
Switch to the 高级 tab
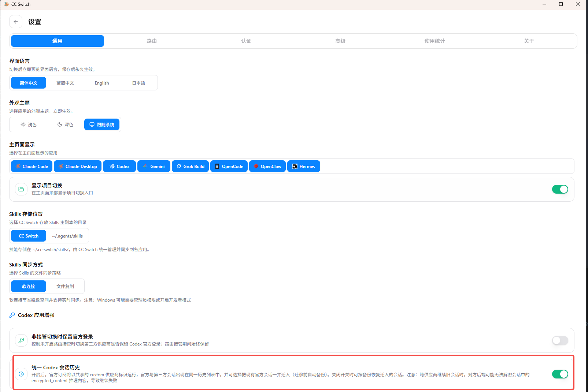[340, 41]
